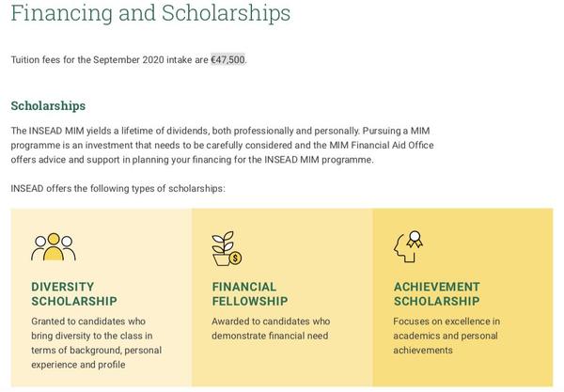Click the 'Financing and Scholarships' page heading
The height and width of the screenshot is (392, 564).
coord(150,14)
